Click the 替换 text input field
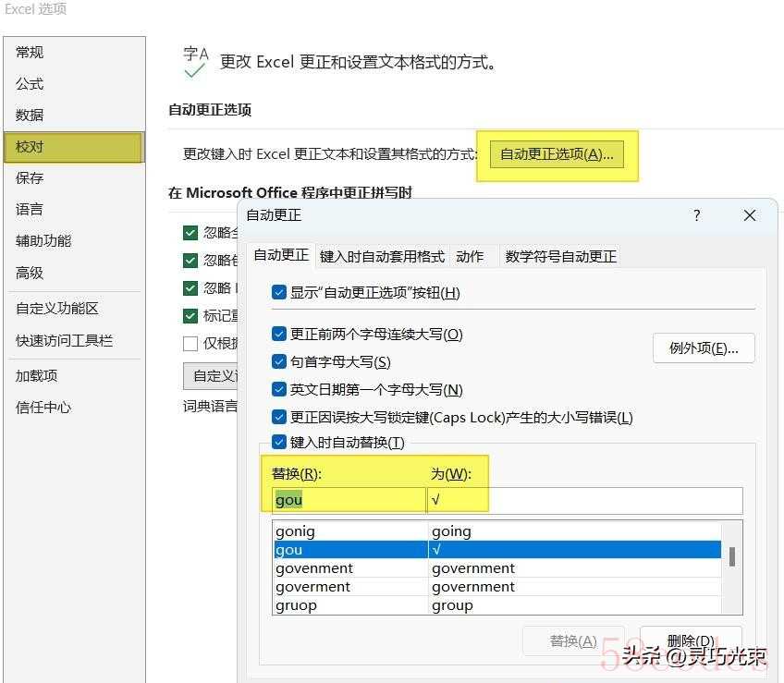784x683 pixels. (x=349, y=500)
